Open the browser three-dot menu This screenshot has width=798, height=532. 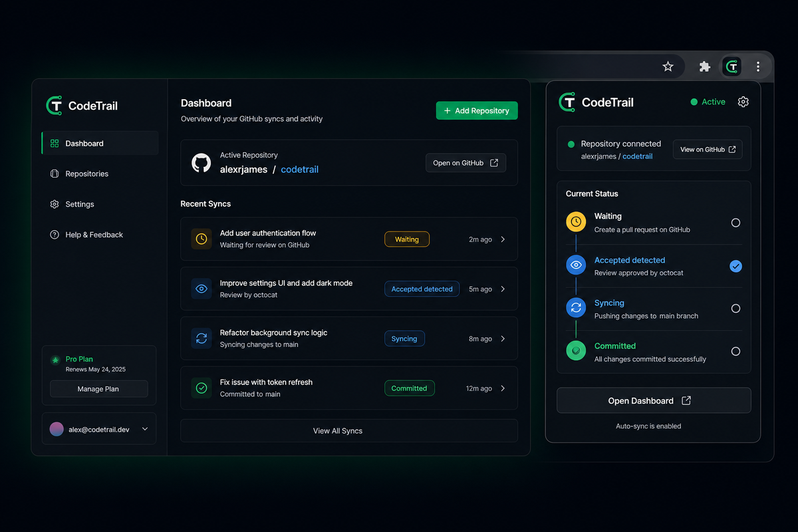[758, 66]
